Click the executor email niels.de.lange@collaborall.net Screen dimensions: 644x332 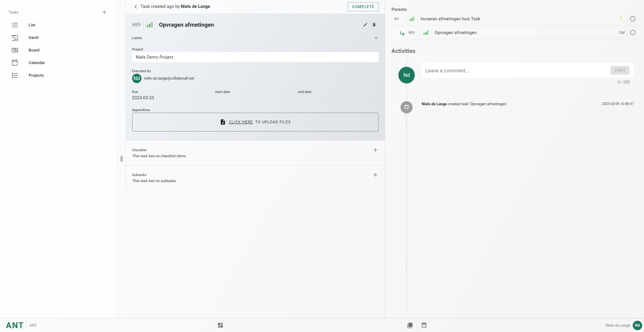click(x=169, y=78)
